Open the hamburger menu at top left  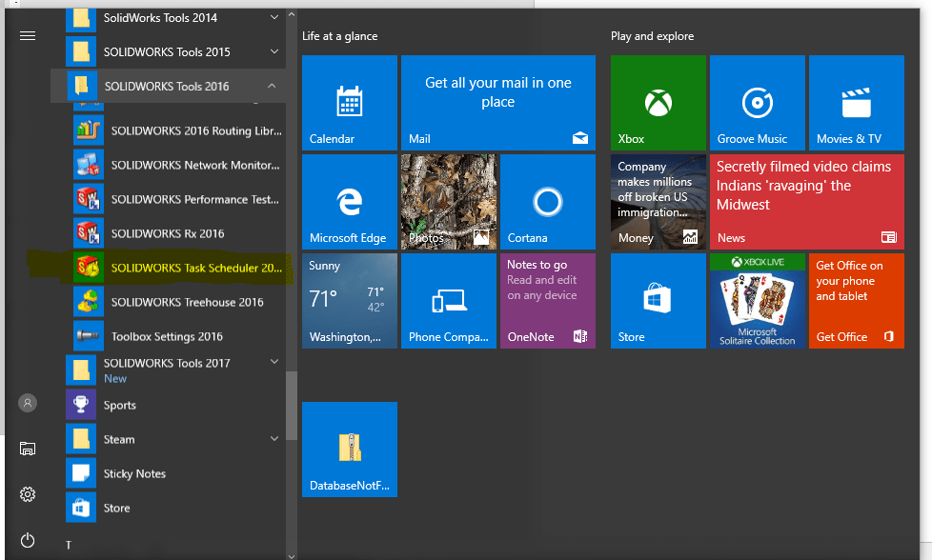(28, 36)
